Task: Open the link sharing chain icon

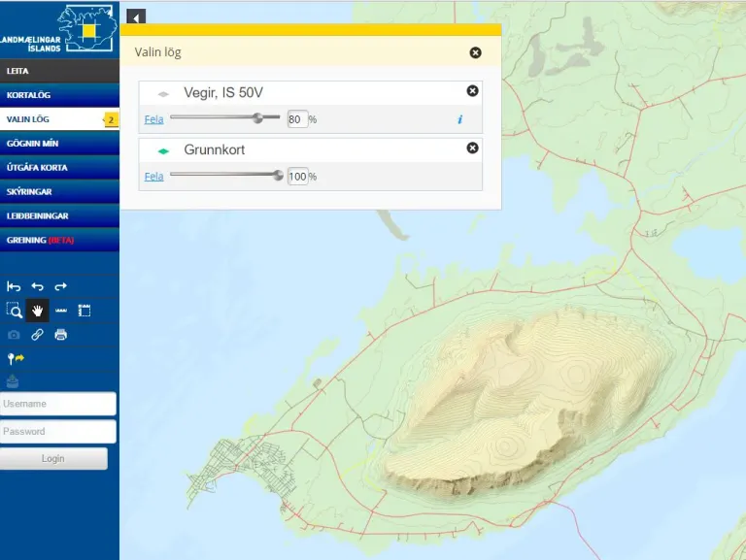Action: (38, 335)
